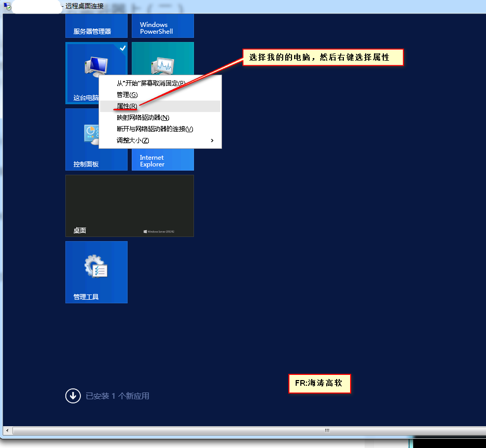Open the 桌面 desktop tile
Viewport: 486px width, 448px height.
[x=130, y=206]
